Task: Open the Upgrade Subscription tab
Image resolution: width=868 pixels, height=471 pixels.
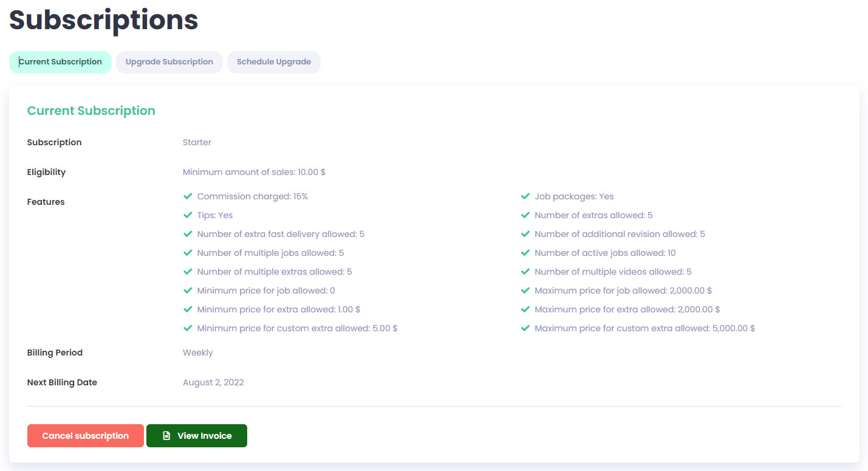Action: [x=169, y=62]
